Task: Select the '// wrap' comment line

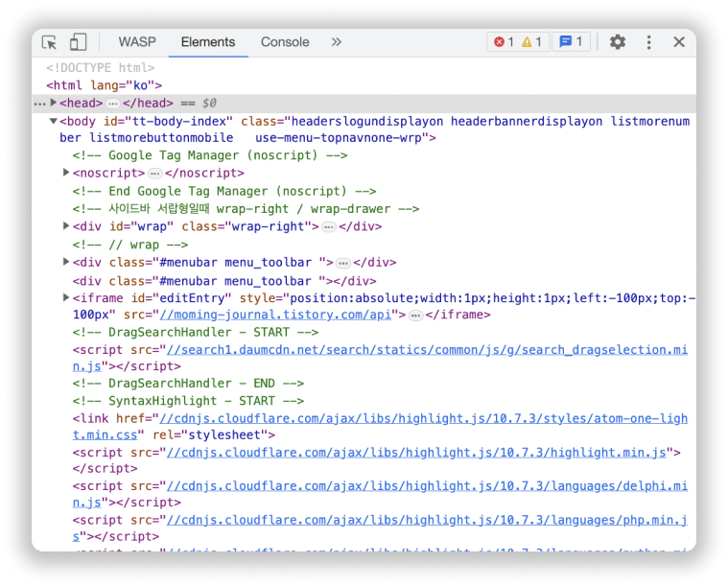Action: tap(130, 245)
